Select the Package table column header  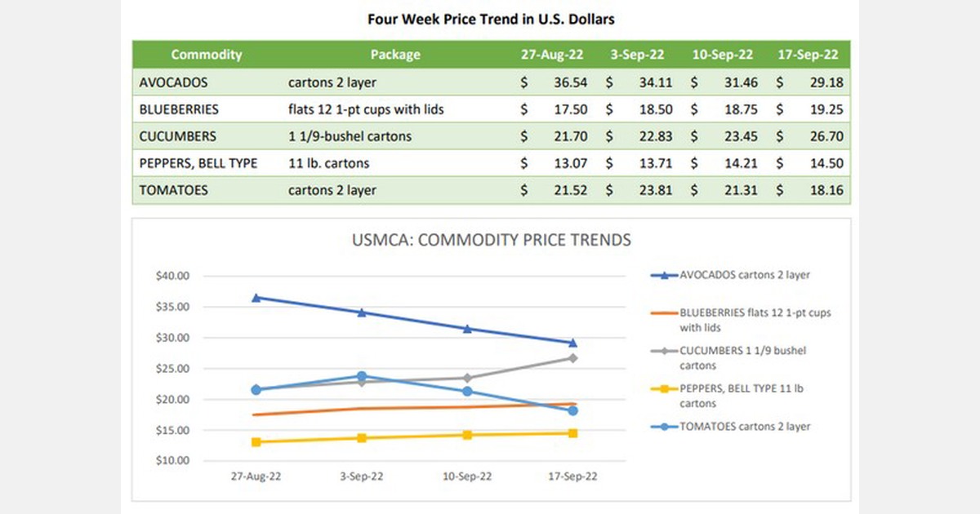pos(395,55)
